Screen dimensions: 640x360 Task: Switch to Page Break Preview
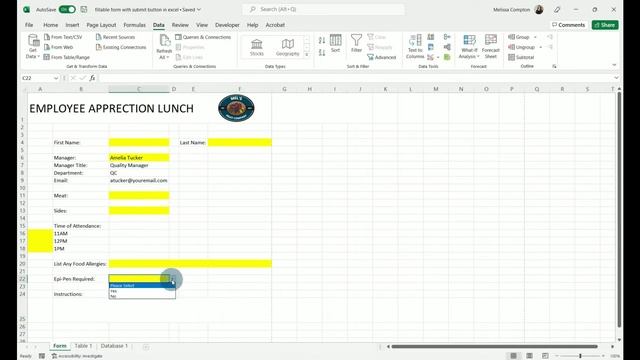[x=545, y=356]
